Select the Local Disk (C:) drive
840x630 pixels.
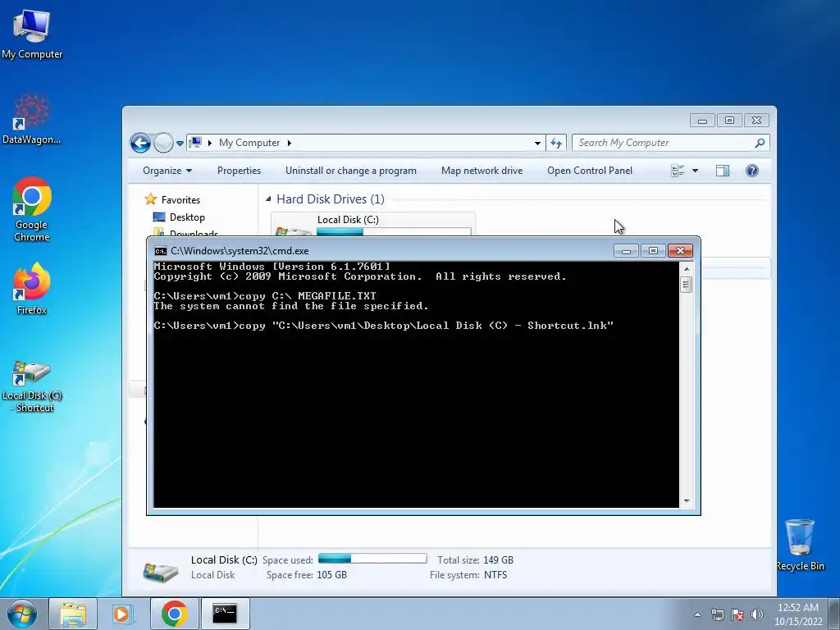click(x=373, y=225)
